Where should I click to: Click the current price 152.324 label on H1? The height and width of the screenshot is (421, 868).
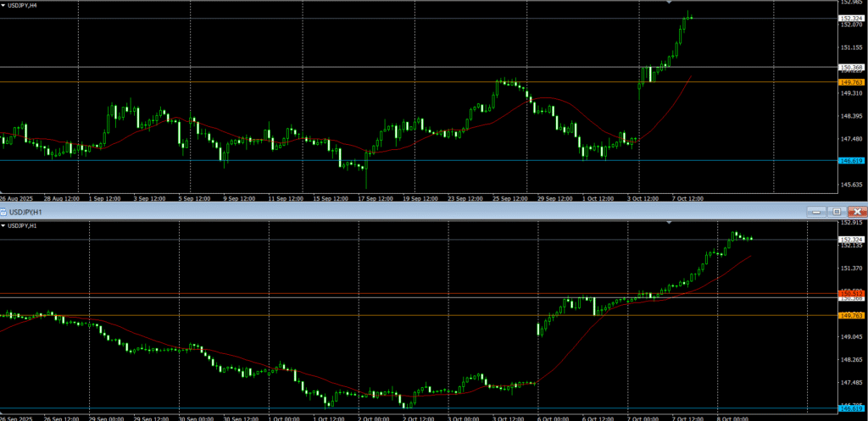(850, 240)
